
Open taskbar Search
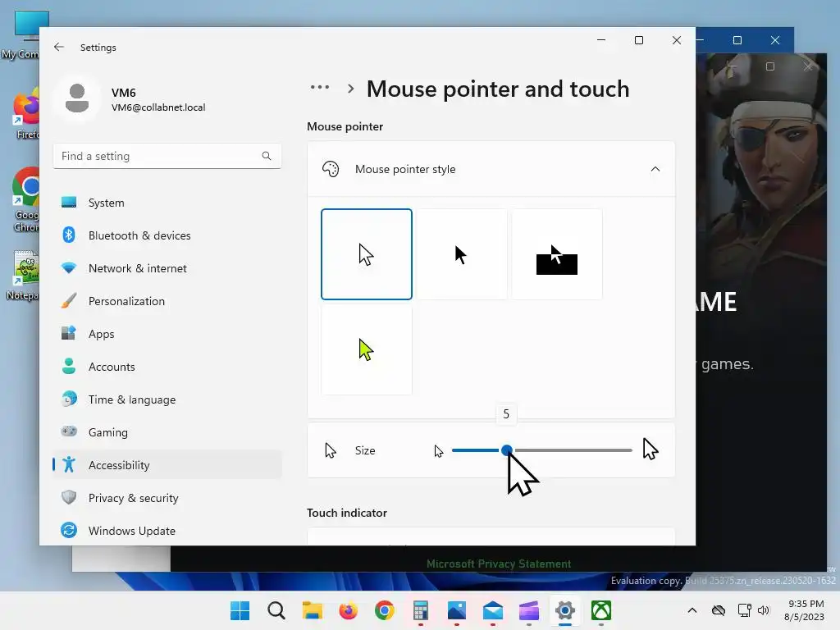tap(276, 610)
